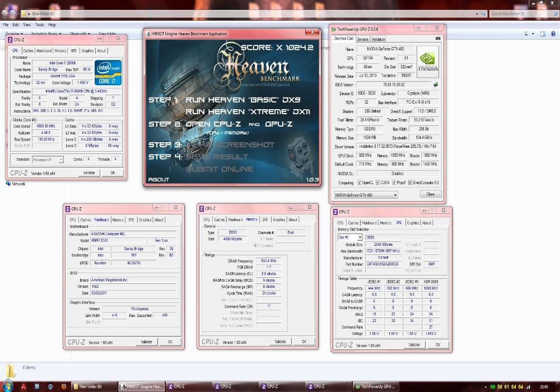This screenshot has width=560, height=392.
Task: Click the DRAM Frequency value 933.4 MHz
Action: 268,261
